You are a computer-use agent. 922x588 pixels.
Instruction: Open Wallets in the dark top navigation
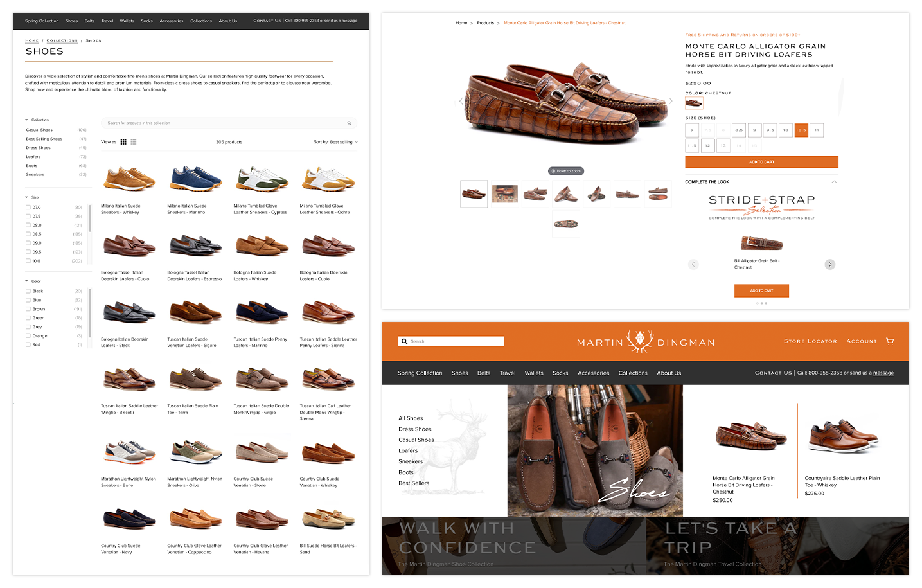coord(127,21)
